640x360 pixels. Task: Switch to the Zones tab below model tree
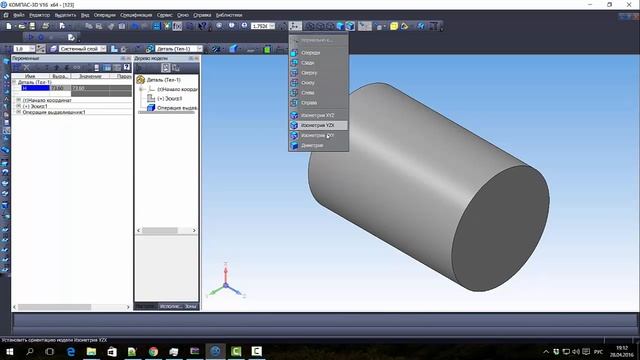(191, 306)
